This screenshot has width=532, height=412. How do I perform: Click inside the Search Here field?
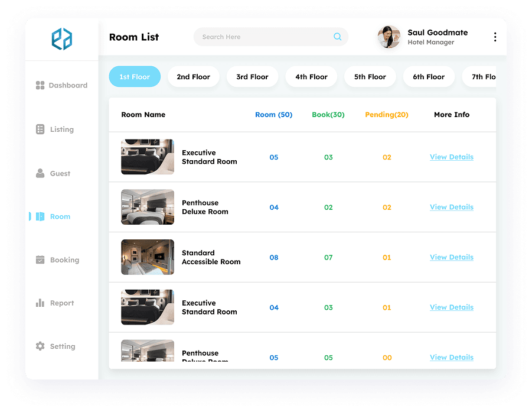(254, 37)
